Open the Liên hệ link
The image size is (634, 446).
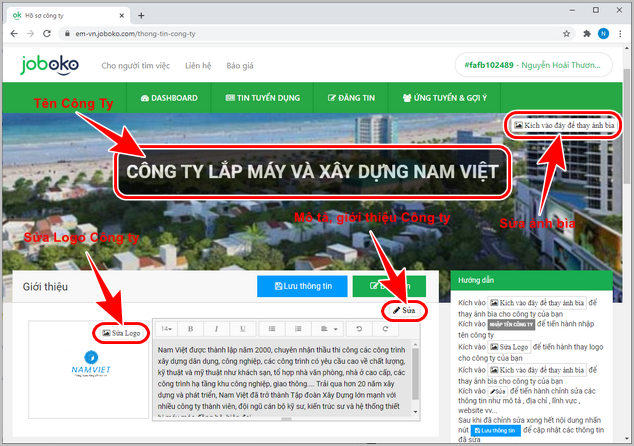pyautogui.click(x=198, y=66)
